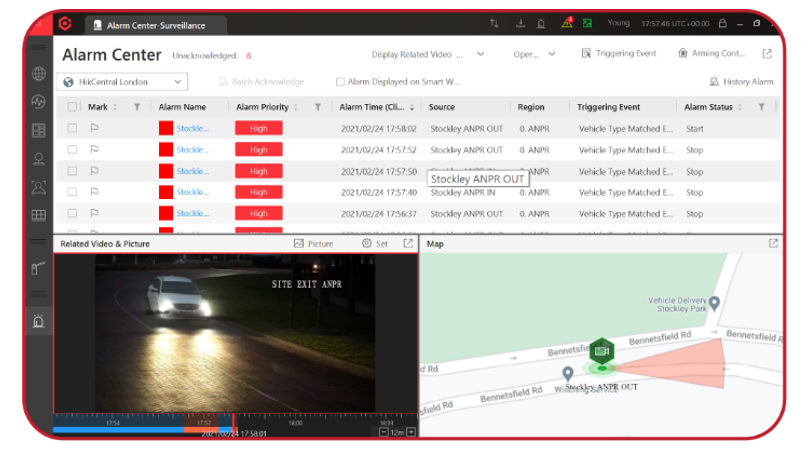Viewport: 808px width, 450px height.
Task: Filter the Alarm Status column
Action: pos(761,107)
